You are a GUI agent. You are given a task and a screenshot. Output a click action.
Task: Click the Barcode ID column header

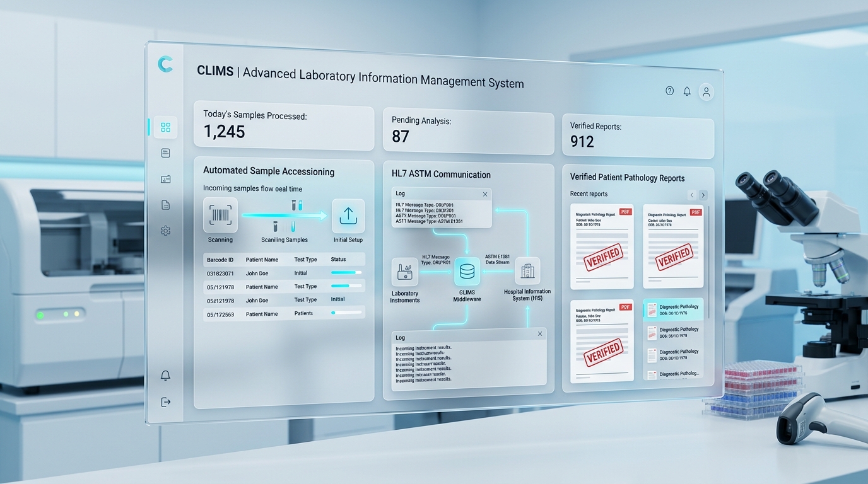[220, 260]
